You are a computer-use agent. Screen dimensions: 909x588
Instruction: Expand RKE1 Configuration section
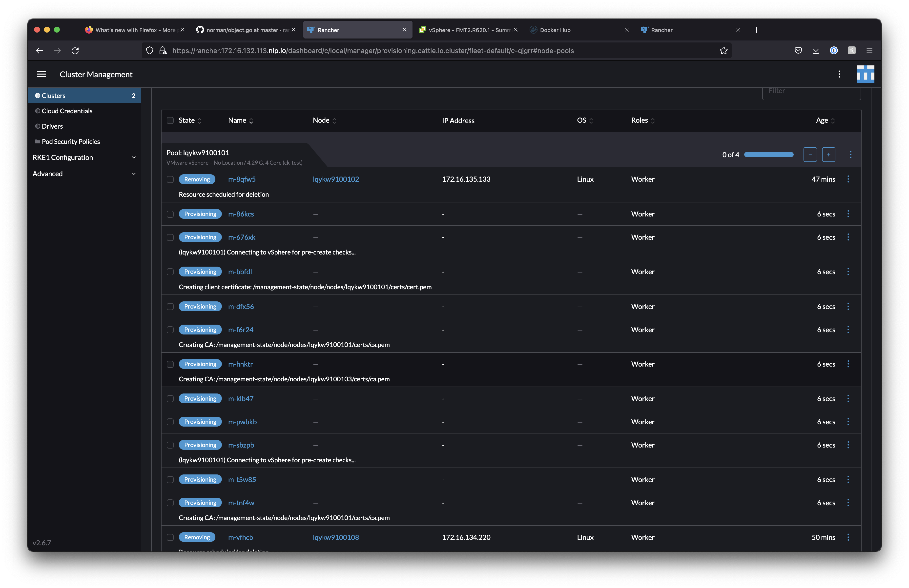84,157
